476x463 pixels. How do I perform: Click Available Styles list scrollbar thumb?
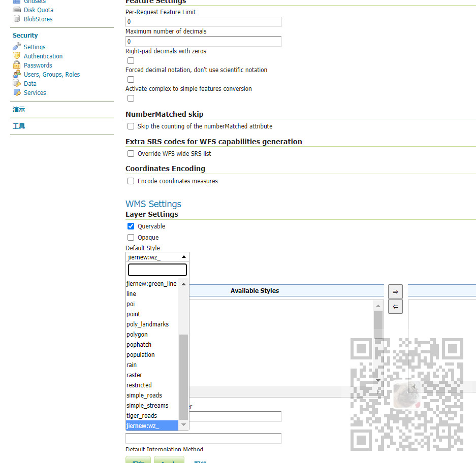378,324
